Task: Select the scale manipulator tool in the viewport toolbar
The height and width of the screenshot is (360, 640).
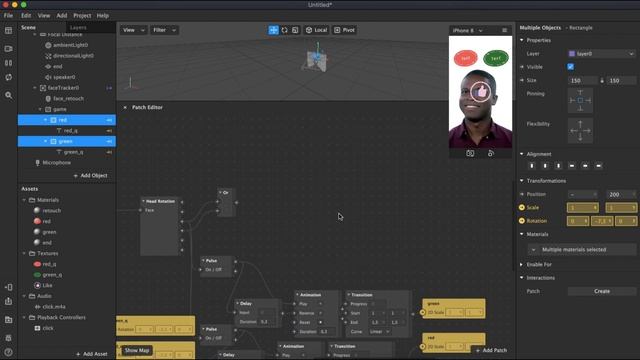Action: pyautogui.click(x=295, y=30)
